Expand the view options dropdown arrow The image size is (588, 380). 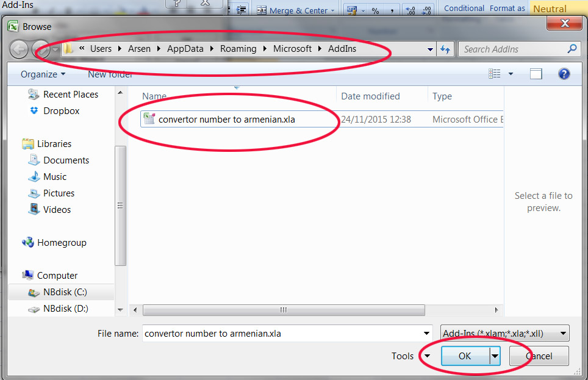(511, 74)
